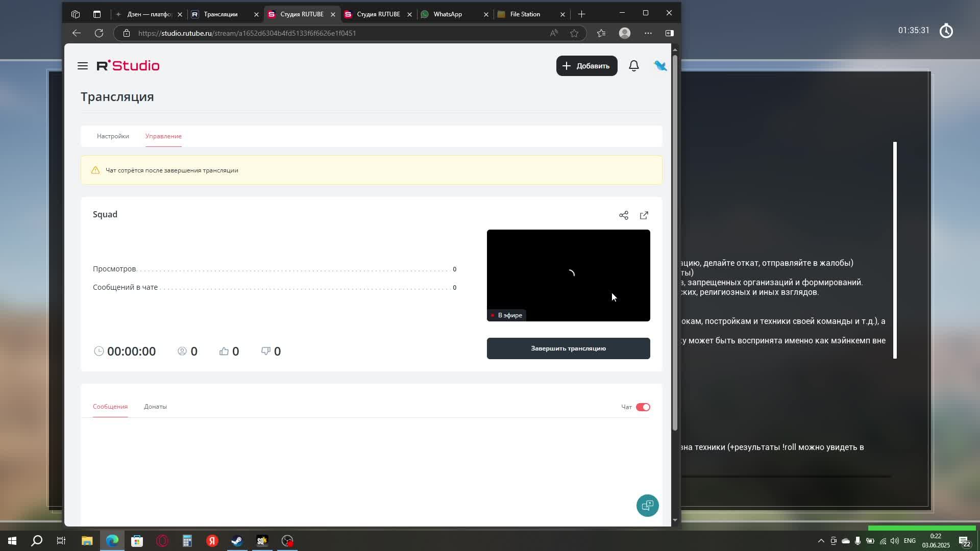
Task: Switch to the WhatsApp browser tab
Action: (x=448, y=14)
